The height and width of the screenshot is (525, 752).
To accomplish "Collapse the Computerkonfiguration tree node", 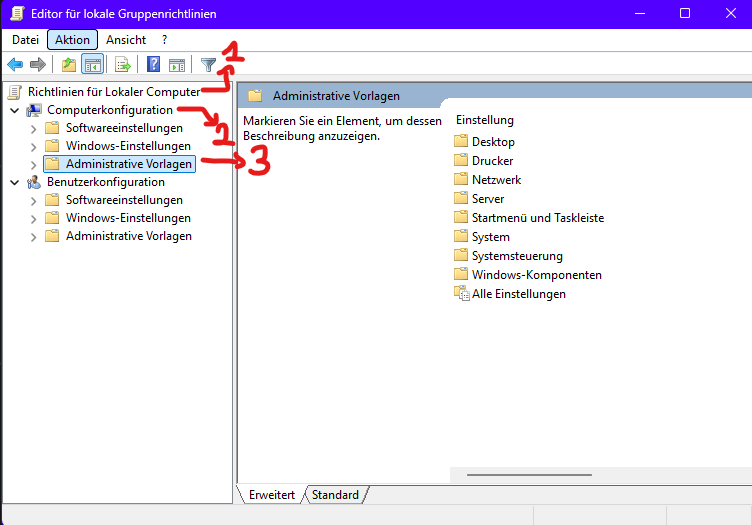I will click(x=14, y=110).
